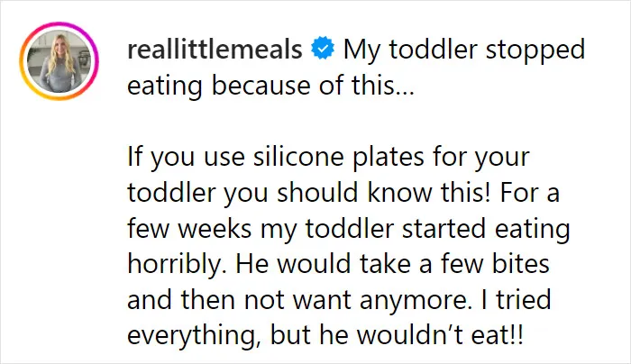Click the text "If you use"

(186, 158)
